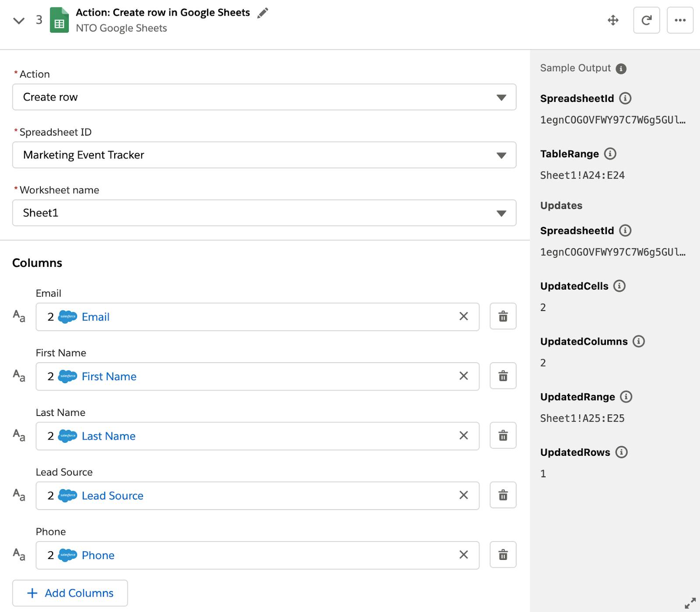The image size is (700, 612).
Task: Click the Lead Source data pill
Action: click(x=96, y=496)
